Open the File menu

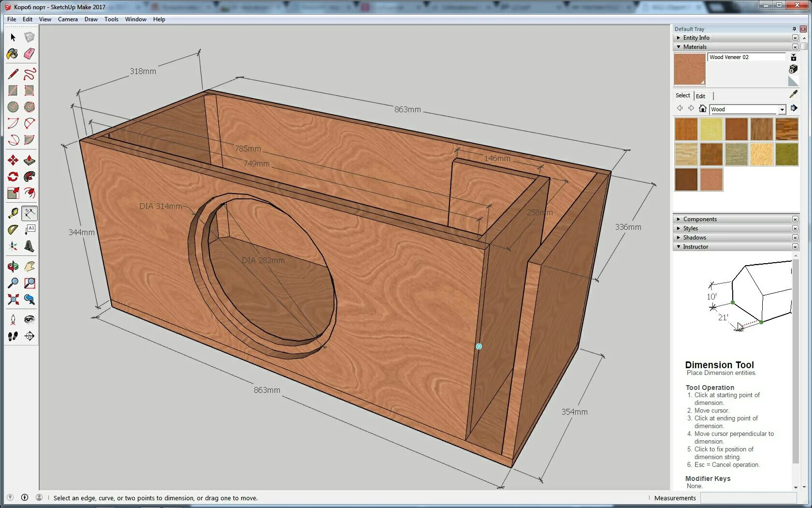[x=12, y=19]
